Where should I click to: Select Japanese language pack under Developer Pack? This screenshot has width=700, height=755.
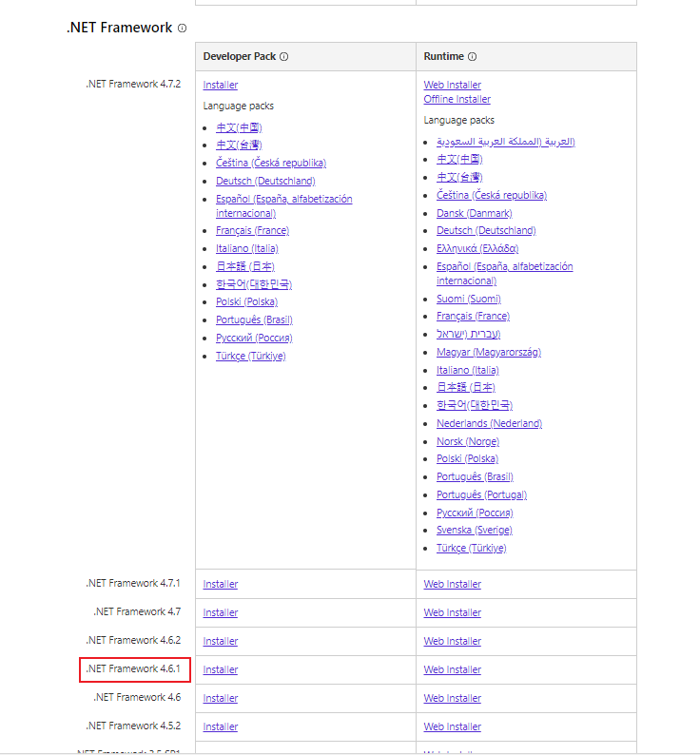[x=245, y=266]
